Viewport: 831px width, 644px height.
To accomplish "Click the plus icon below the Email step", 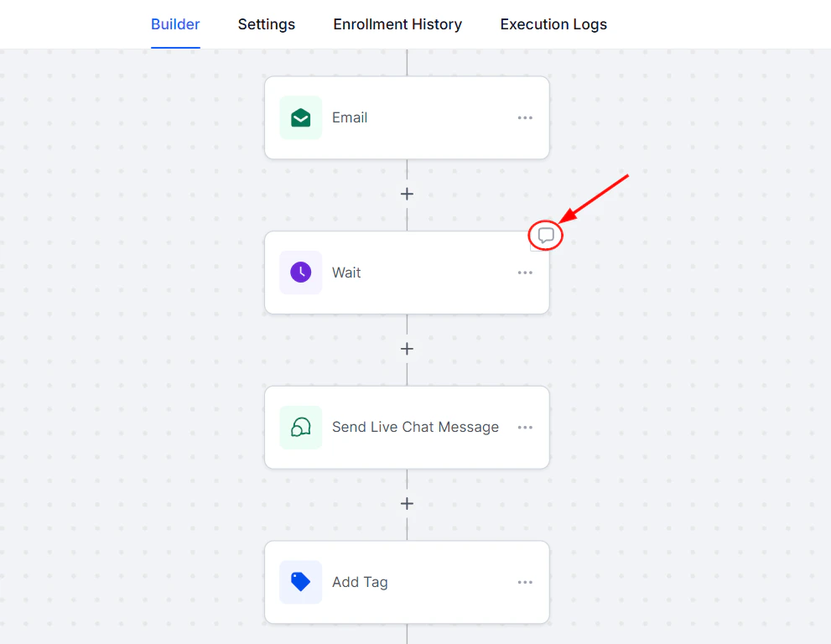I will (x=407, y=194).
